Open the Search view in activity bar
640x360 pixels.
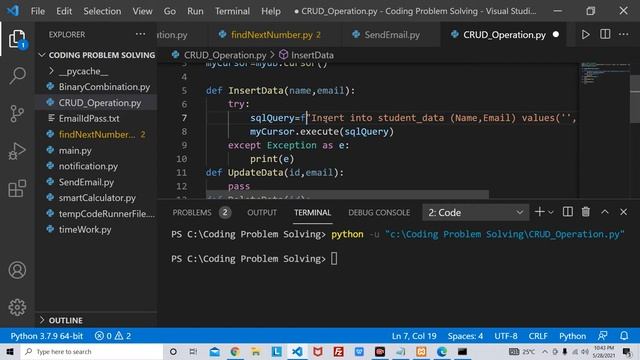pyautogui.click(x=17, y=76)
